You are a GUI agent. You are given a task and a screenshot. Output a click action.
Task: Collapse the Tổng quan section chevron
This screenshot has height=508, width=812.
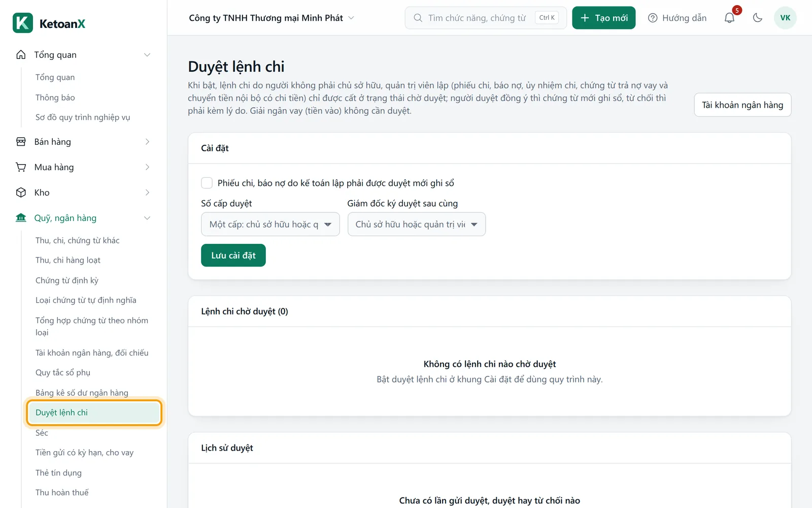point(147,55)
